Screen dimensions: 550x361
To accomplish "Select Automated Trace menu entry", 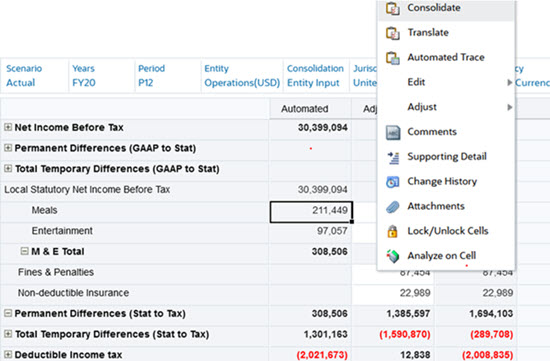I will [446, 58].
